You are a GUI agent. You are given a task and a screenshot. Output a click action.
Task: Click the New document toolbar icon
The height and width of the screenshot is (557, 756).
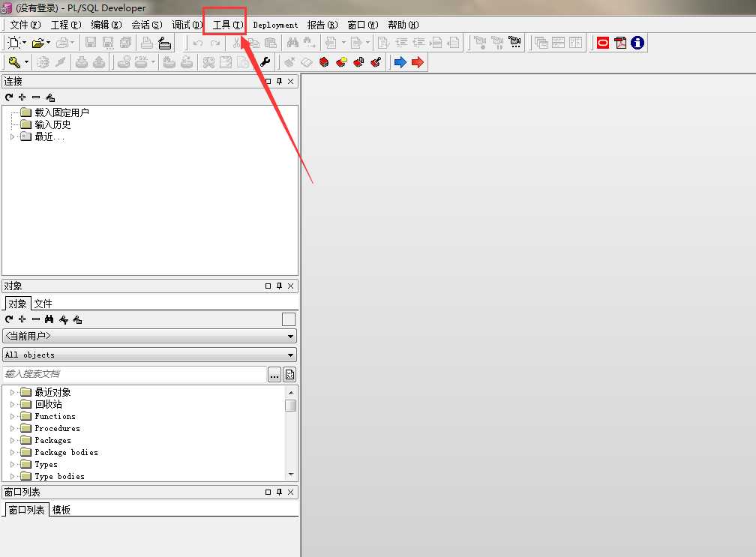[14, 43]
